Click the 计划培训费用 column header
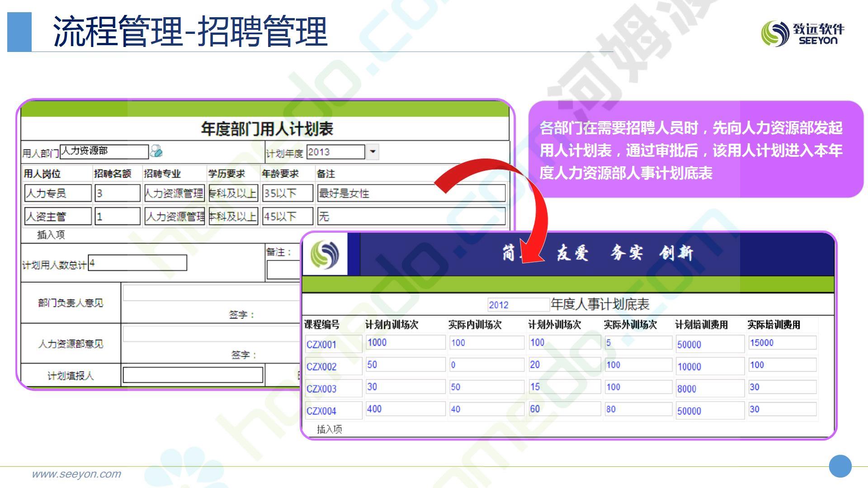The image size is (868, 488). [701, 325]
